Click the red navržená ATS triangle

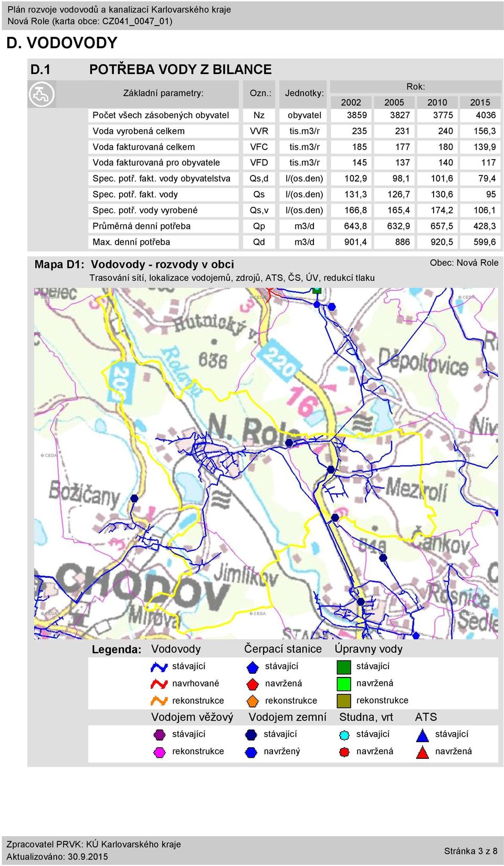pos(423,752)
